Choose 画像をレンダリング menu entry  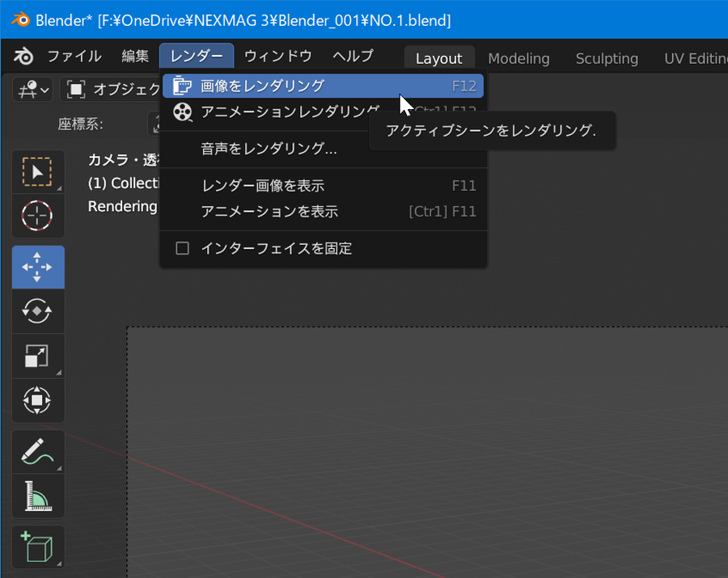323,86
